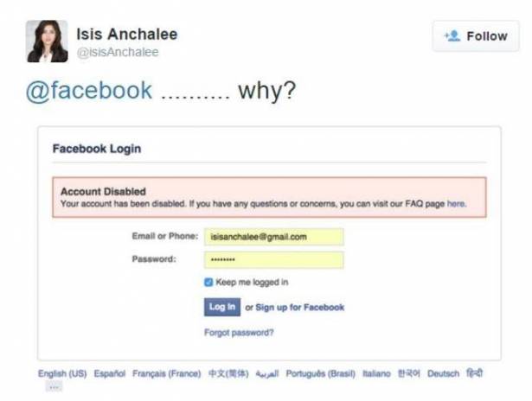532x401 pixels.
Task: Click the follow person-plus icon
Action: pyautogui.click(x=452, y=36)
